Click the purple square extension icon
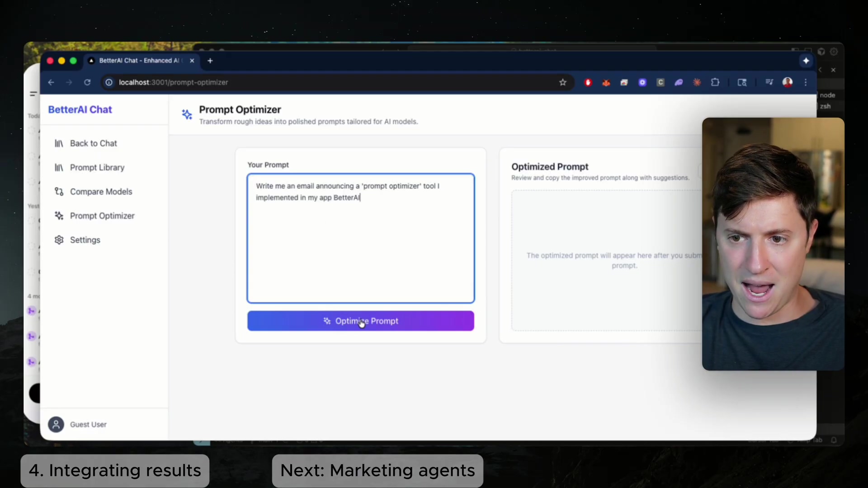Screen dimensions: 868x488 [642, 82]
